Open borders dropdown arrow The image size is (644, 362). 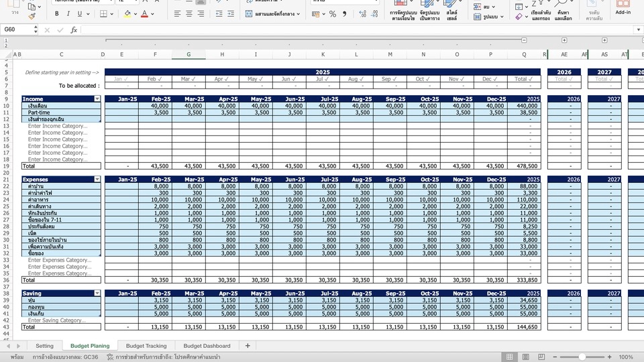click(x=112, y=14)
